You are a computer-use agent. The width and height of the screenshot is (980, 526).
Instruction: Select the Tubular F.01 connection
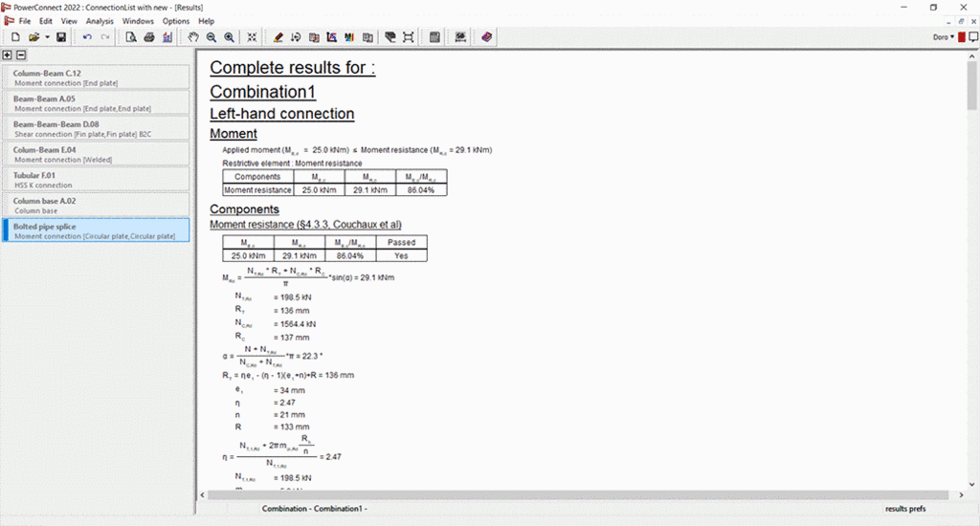coord(96,180)
